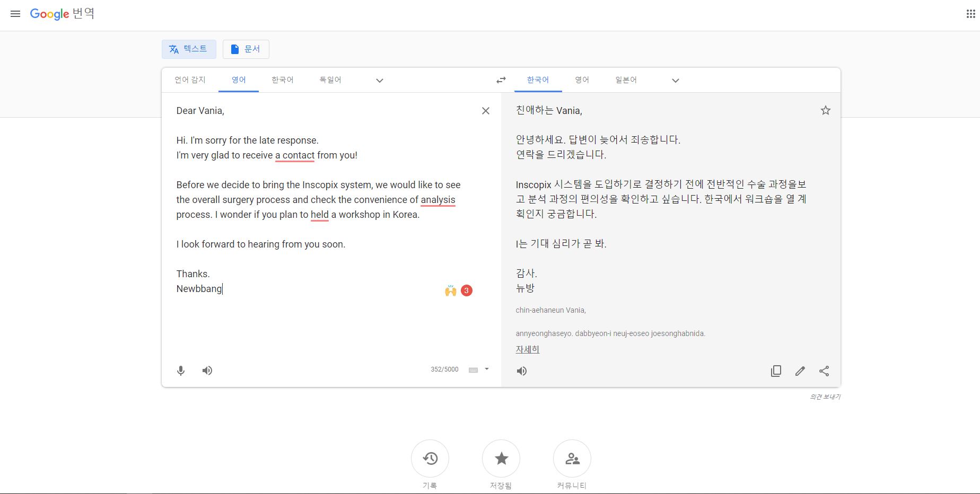980x494 pixels.
Task: Open the 저장됨 saved translations button
Action: 501,458
